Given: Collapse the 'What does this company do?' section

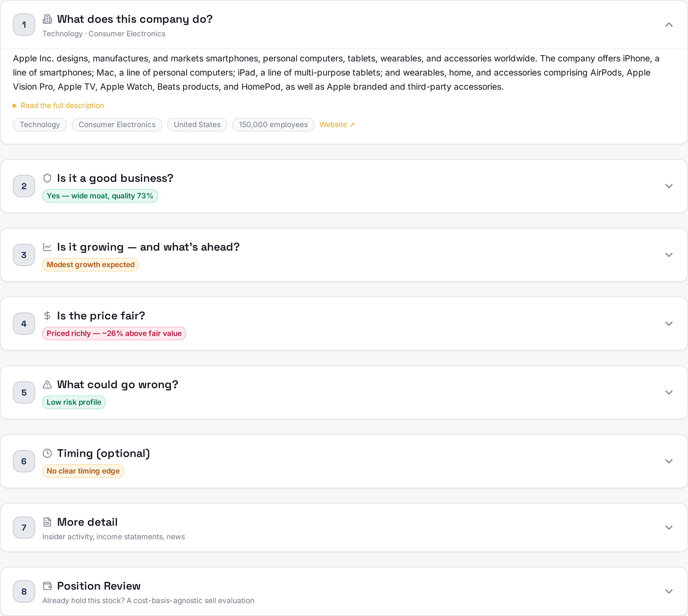Looking at the screenshot, I should click(669, 25).
